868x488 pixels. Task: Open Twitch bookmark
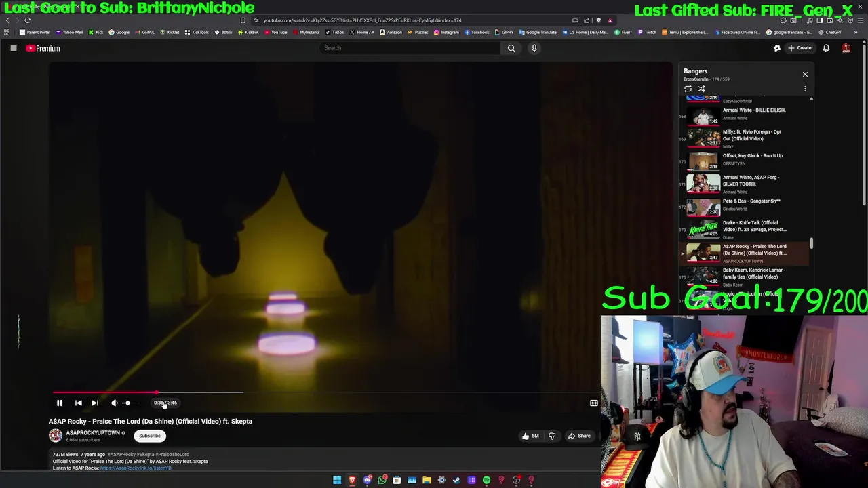click(647, 32)
